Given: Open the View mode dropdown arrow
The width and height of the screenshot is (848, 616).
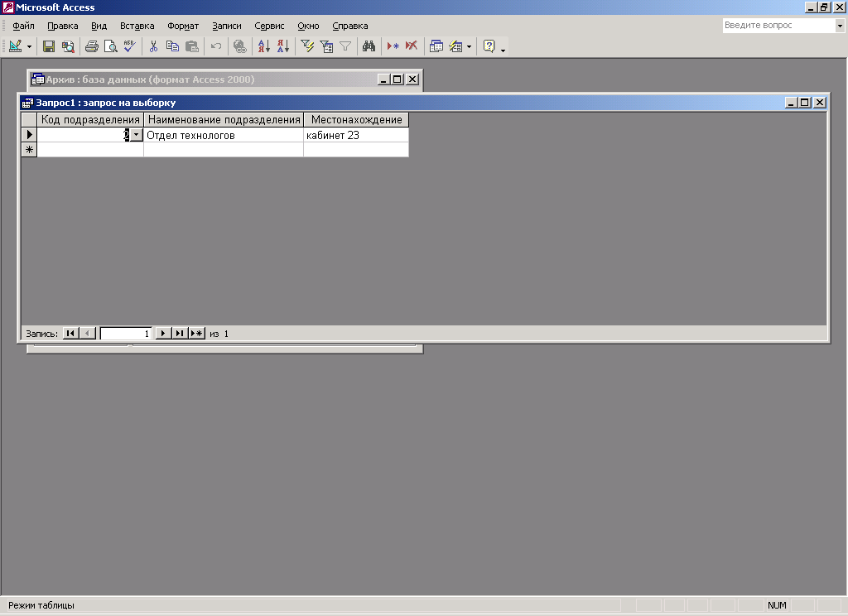Looking at the screenshot, I should (x=29, y=47).
